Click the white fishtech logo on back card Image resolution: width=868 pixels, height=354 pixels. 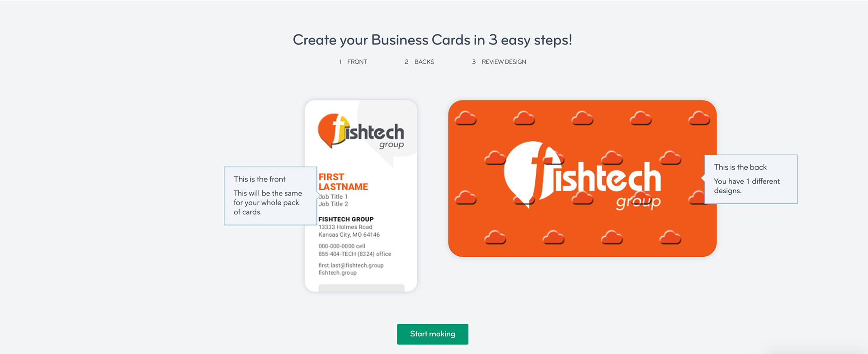coord(583,176)
